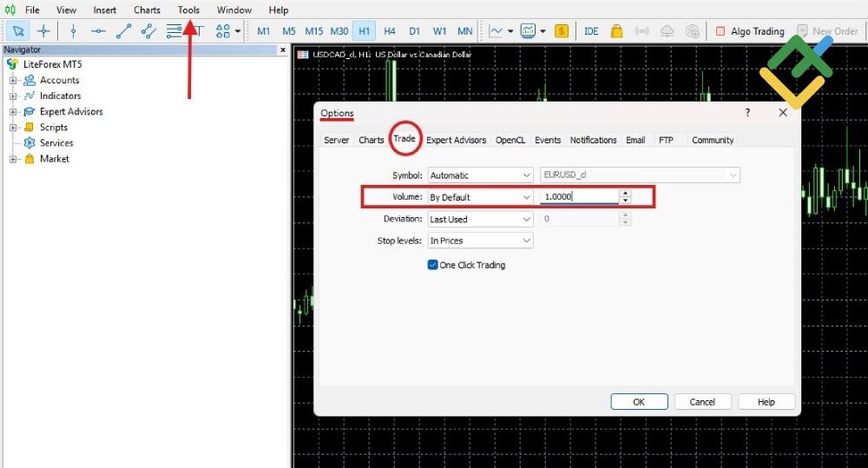Viewport: 868px width, 468px height.
Task: Select the trendline drawing tool
Action: click(x=123, y=31)
